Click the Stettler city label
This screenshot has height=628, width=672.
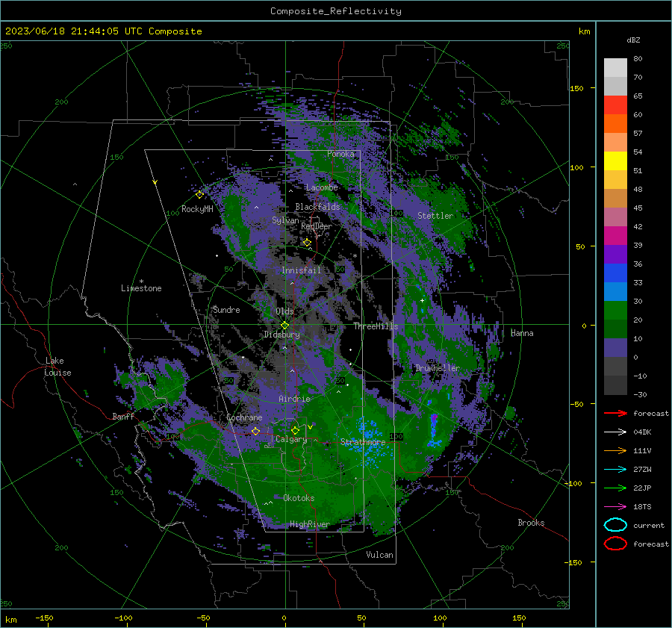coord(435,216)
